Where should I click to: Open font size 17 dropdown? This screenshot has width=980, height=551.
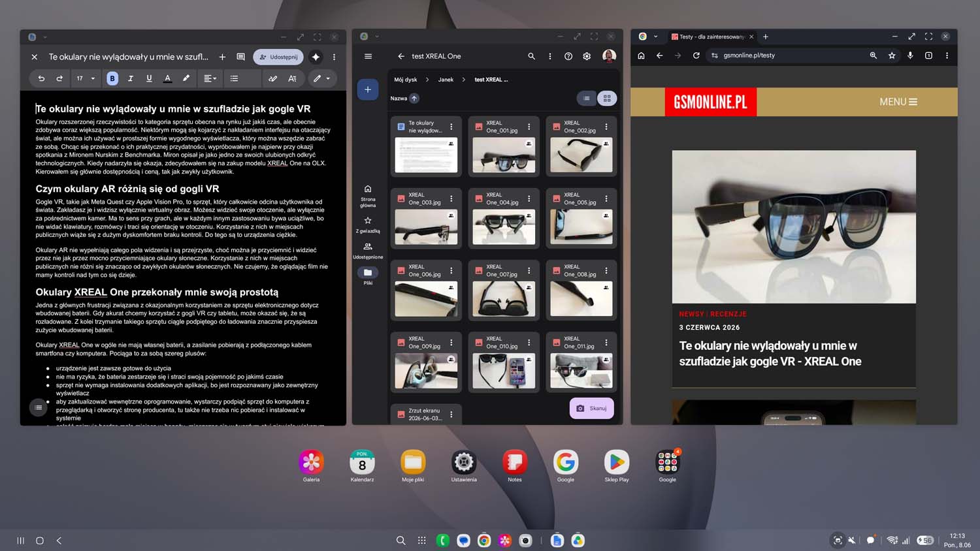(85, 78)
